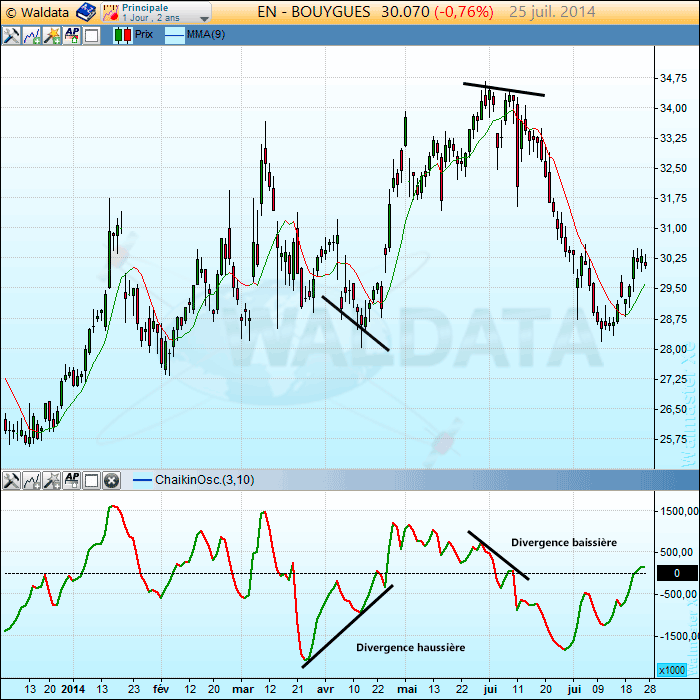Click the '28,00' price axis label
Screen dimensions: 700x700
pos(673,349)
